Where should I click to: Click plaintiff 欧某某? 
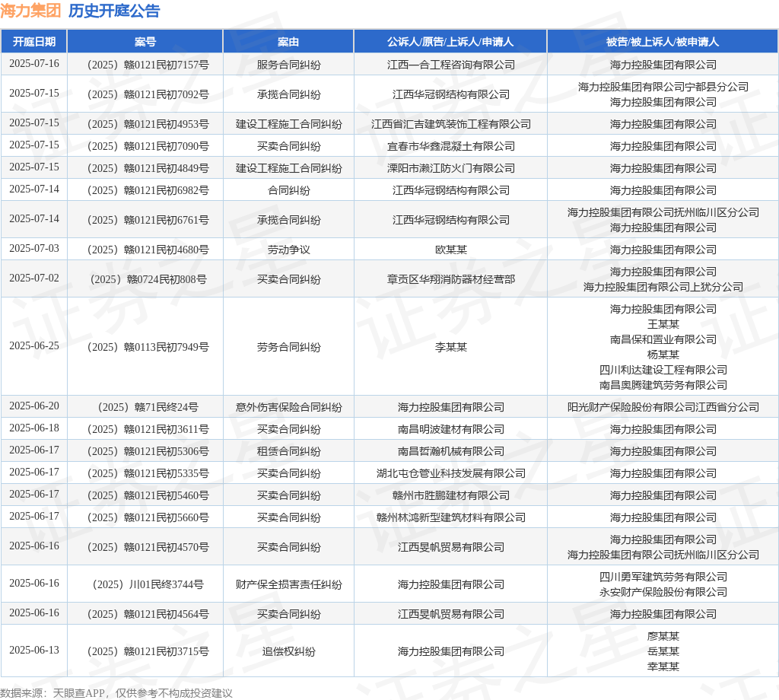(x=450, y=250)
